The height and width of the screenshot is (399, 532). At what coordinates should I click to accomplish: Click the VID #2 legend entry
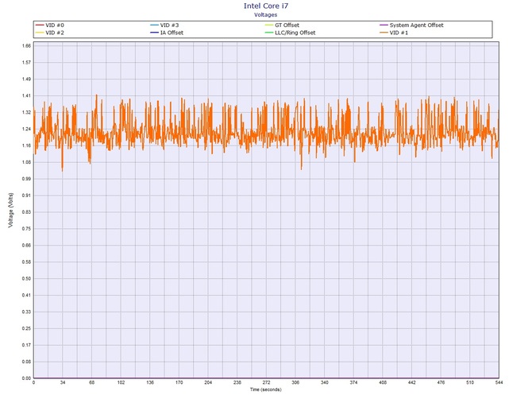[x=49, y=33]
